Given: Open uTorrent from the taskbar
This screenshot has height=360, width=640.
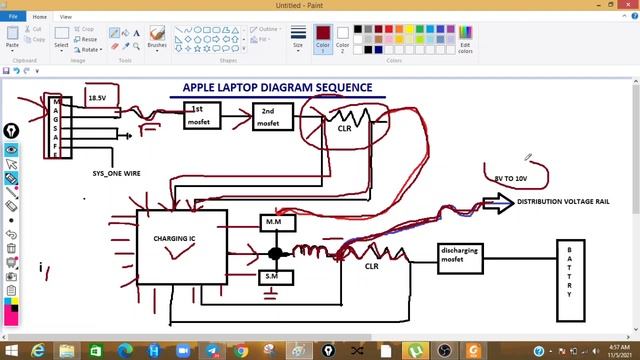Looking at the screenshot, I should 415,351.
